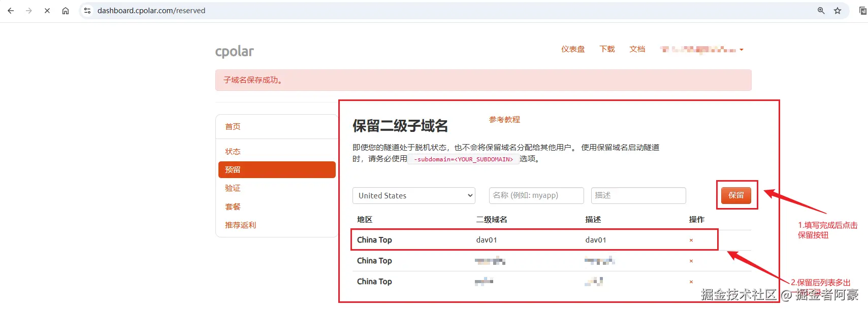Open the side panel icon at top right
Image resolution: width=868 pixels, height=311 pixels.
(862, 11)
